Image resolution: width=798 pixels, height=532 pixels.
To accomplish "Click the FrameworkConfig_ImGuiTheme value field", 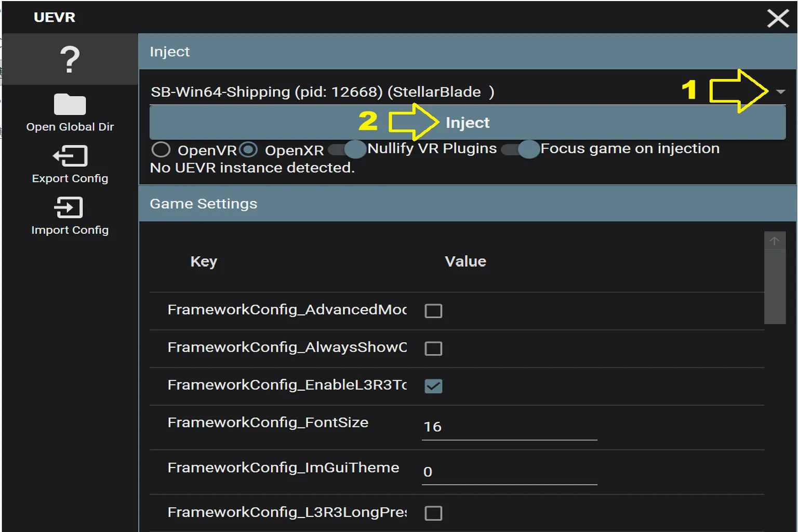I will (510, 472).
